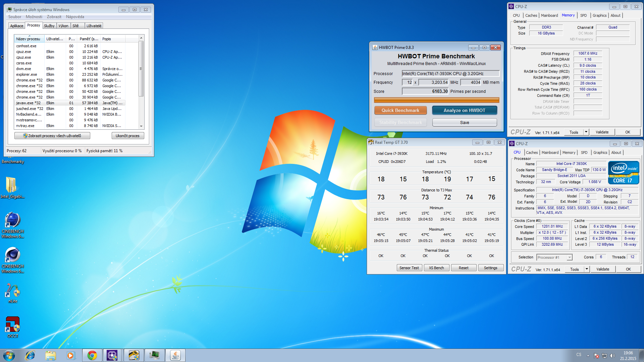Switch to Google Chrome in the taskbar
This screenshot has width=644, height=362.
pos(92,355)
